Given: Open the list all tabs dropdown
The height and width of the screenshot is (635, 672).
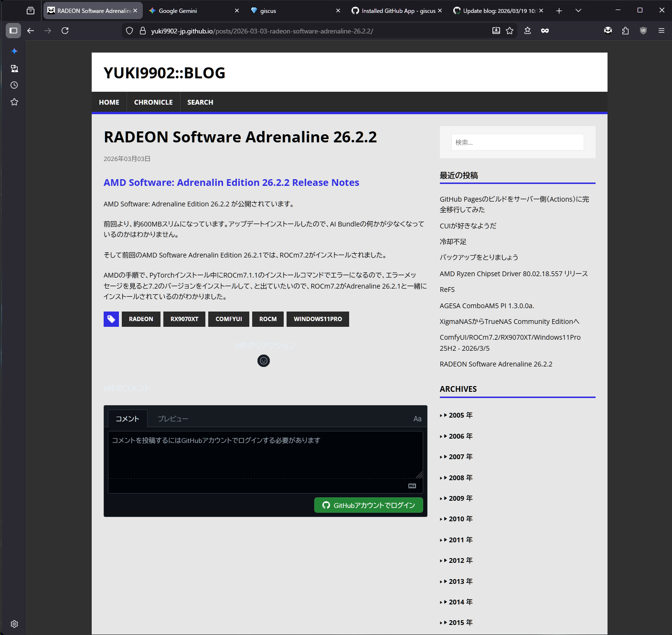Looking at the screenshot, I should [x=578, y=11].
